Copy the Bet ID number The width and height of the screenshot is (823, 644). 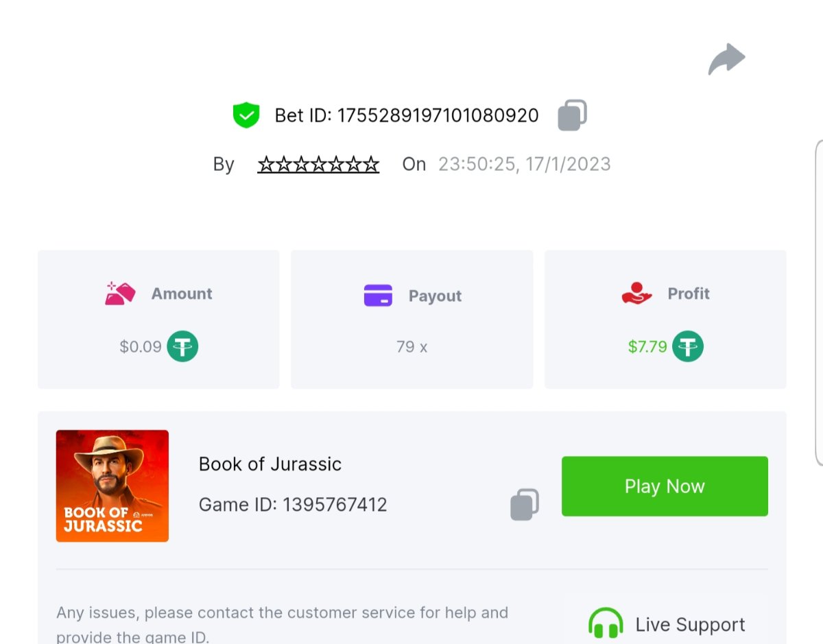coord(572,115)
